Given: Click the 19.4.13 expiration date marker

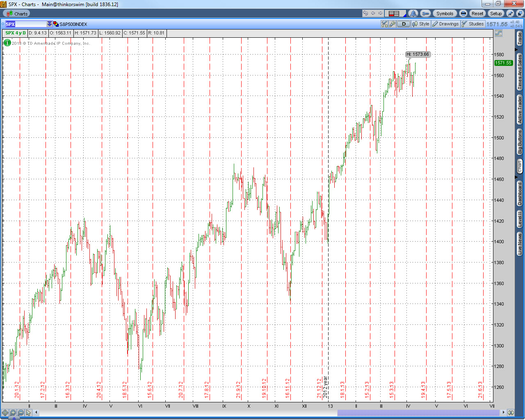Looking at the screenshot, I should [x=423, y=390].
